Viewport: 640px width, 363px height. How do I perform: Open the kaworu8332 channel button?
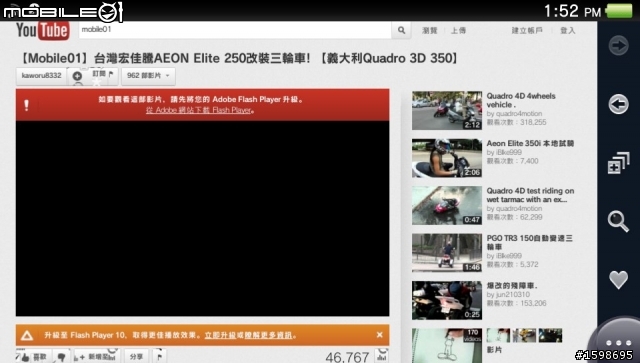point(41,76)
